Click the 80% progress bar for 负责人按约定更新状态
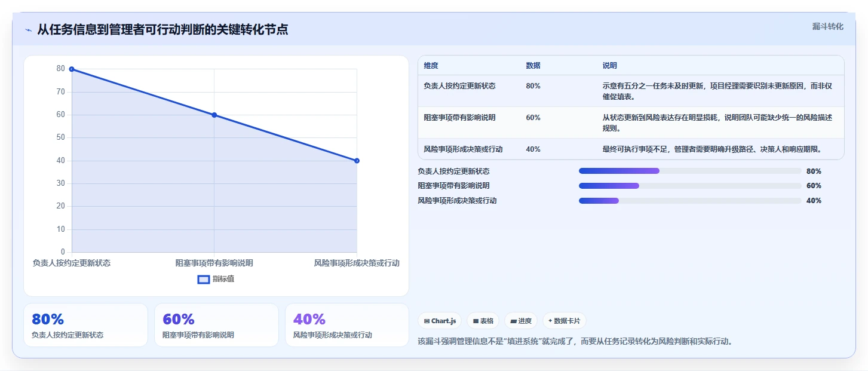This screenshot has width=868, height=371. [690, 171]
